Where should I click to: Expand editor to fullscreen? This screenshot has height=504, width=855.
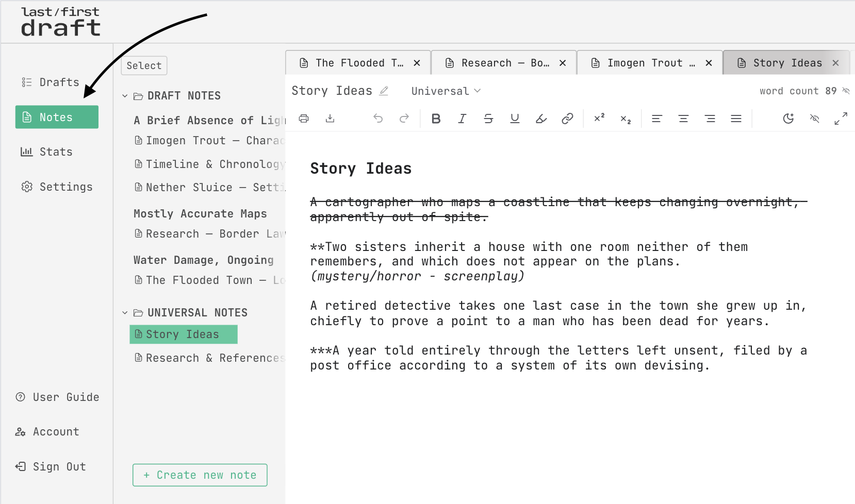pyautogui.click(x=841, y=119)
